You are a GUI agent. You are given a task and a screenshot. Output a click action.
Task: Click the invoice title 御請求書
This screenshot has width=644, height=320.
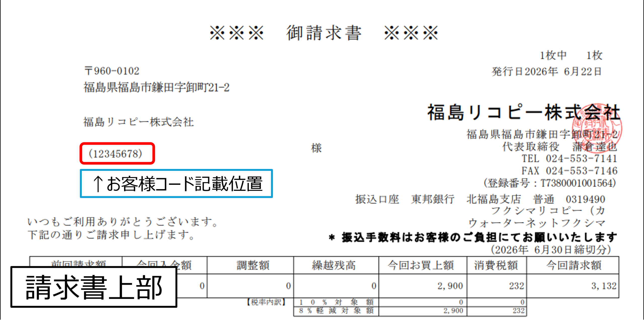[x=324, y=33]
